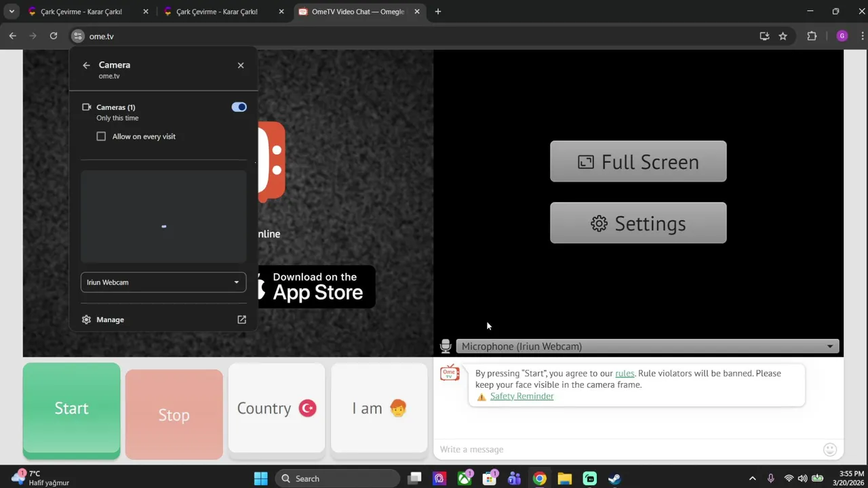This screenshot has height=488, width=868.
Task: Click the taskbar Search box
Action: pyautogui.click(x=339, y=479)
